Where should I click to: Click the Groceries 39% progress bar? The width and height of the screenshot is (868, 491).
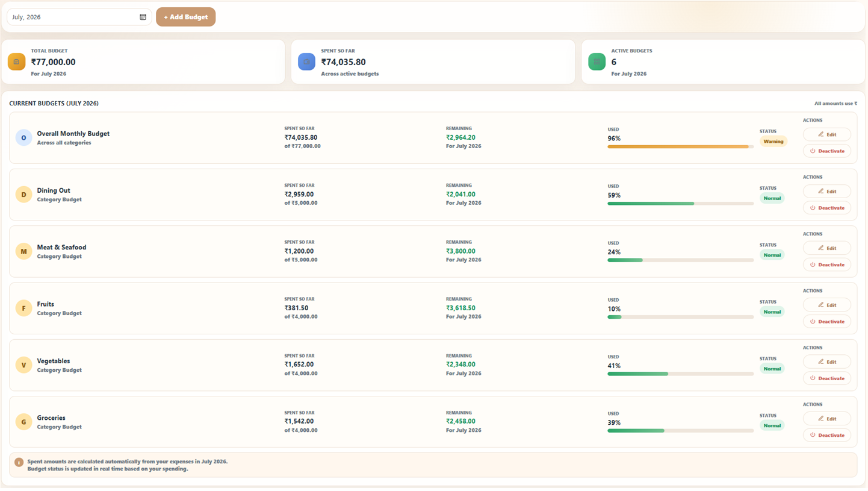click(x=680, y=431)
